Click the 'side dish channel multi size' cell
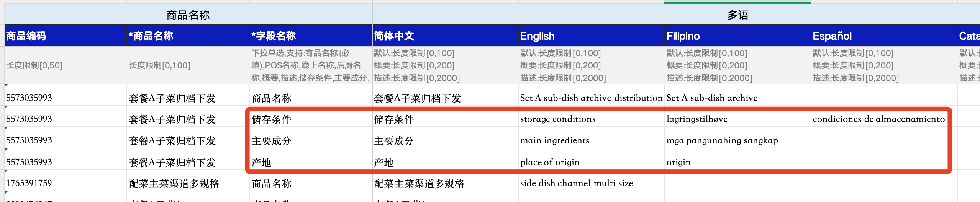980x202 pixels. 576,183
